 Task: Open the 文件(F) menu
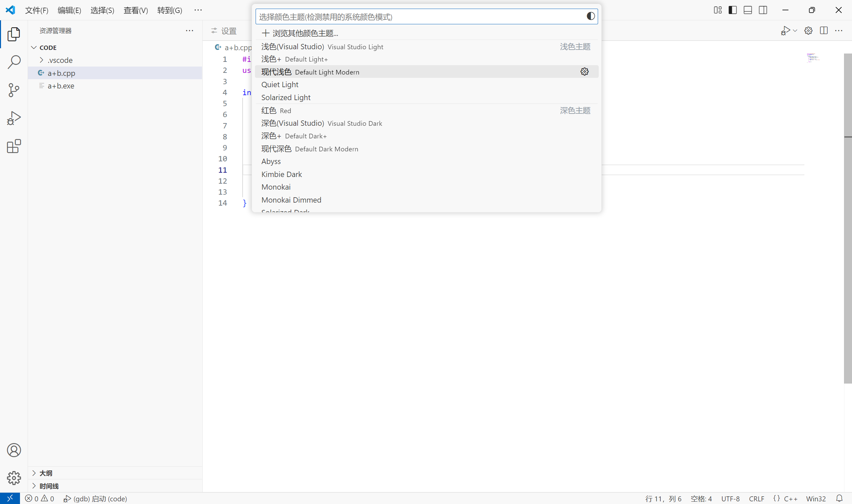tap(37, 10)
